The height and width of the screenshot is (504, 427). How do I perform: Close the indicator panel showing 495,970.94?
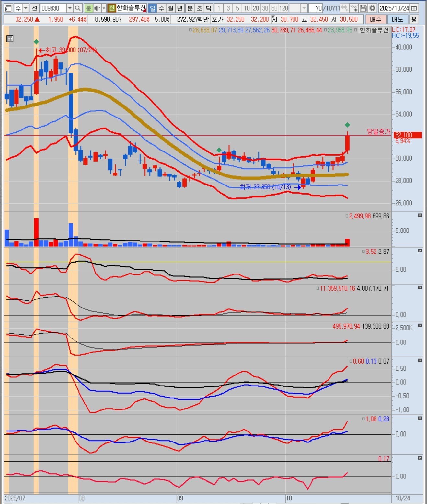pyautogui.click(x=420, y=325)
